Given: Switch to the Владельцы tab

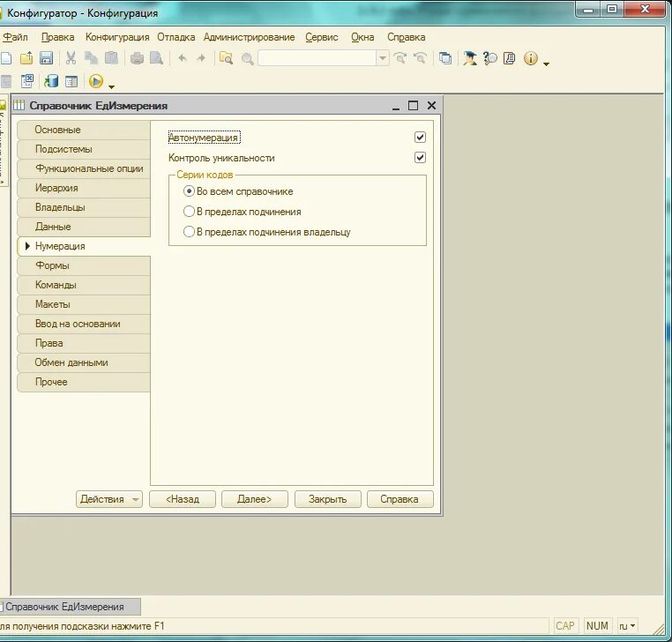Looking at the screenshot, I should [84, 207].
